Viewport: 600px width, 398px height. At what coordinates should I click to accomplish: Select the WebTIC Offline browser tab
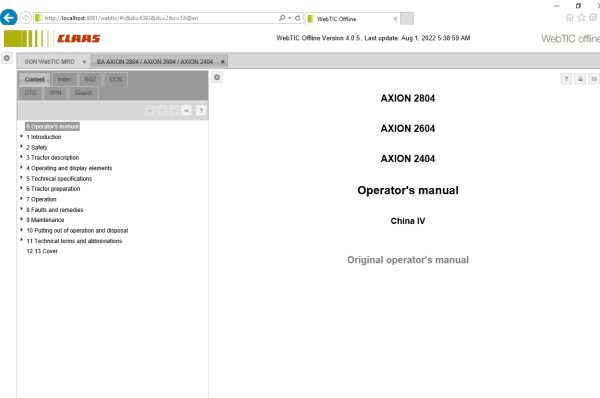point(349,19)
